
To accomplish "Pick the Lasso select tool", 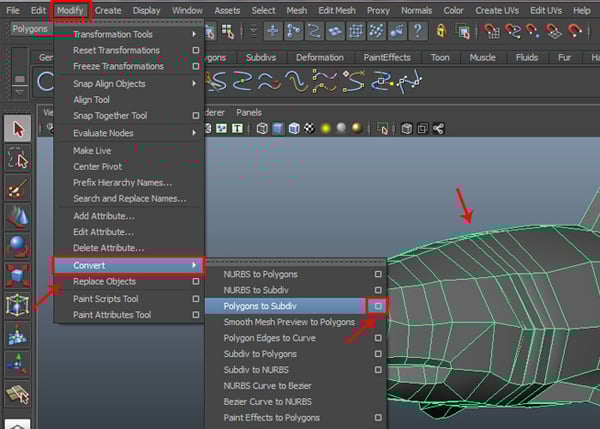I will tap(19, 158).
